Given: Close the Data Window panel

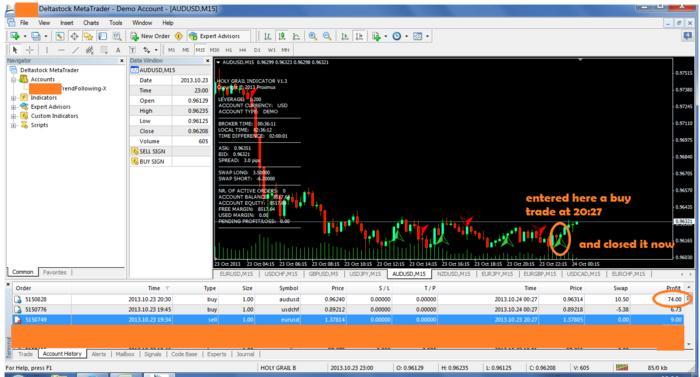Looking at the screenshot, I should point(208,61).
